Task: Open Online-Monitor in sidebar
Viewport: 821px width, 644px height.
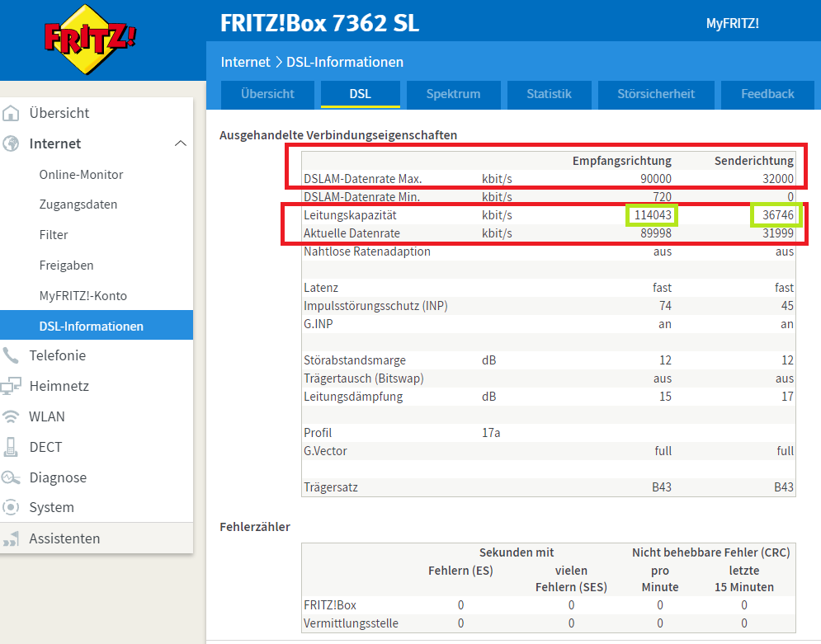Action: (81, 174)
